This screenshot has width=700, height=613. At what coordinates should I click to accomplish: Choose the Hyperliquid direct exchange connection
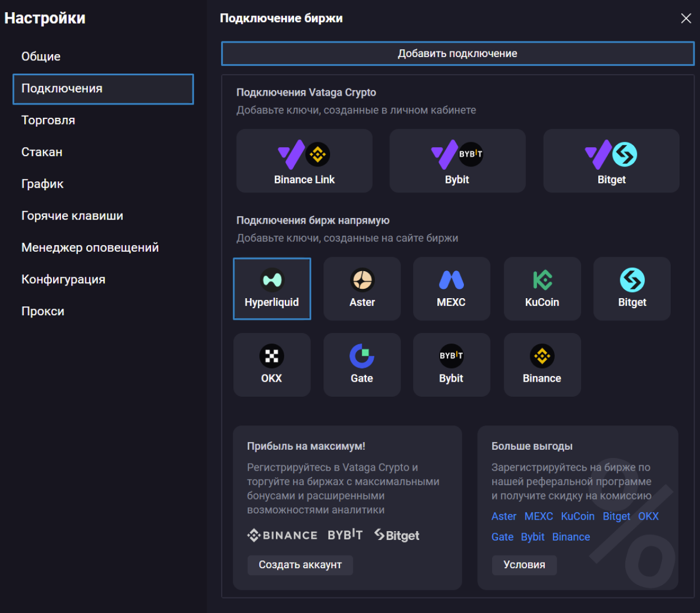point(272,289)
